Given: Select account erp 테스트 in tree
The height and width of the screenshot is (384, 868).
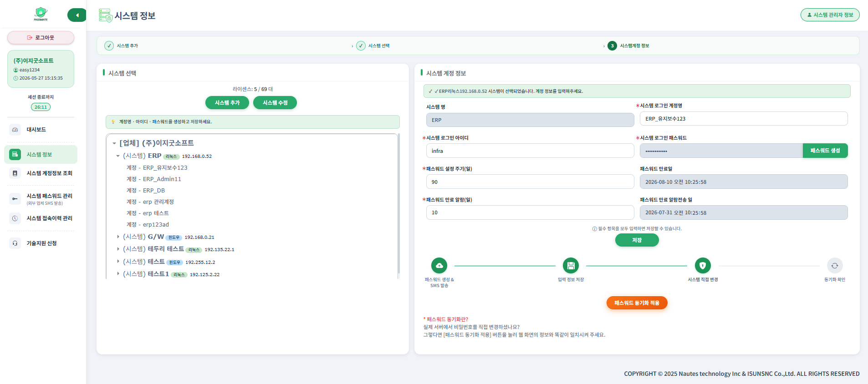Looking at the screenshot, I should click(x=148, y=213).
